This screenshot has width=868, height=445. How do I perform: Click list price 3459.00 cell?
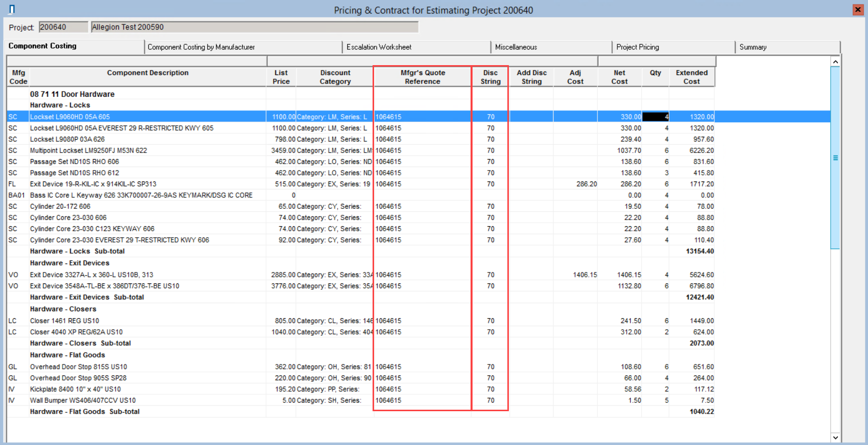281,151
